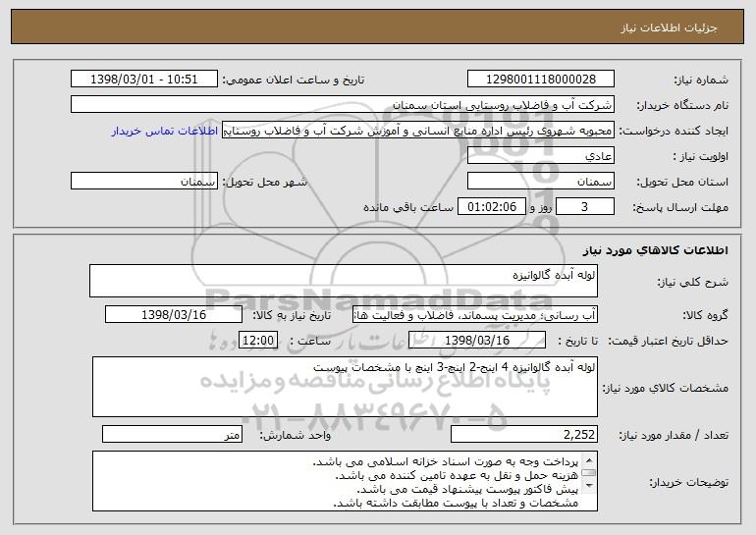The width and height of the screenshot is (756, 535).
Task: Select the buyer organization name field
Action: click(343, 105)
